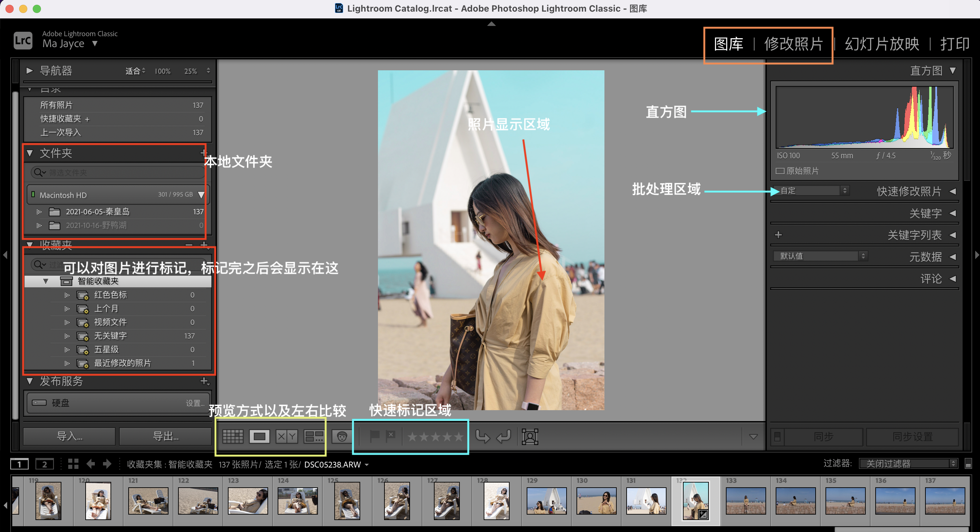Select filmstrip thumbnail 129

point(546,501)
